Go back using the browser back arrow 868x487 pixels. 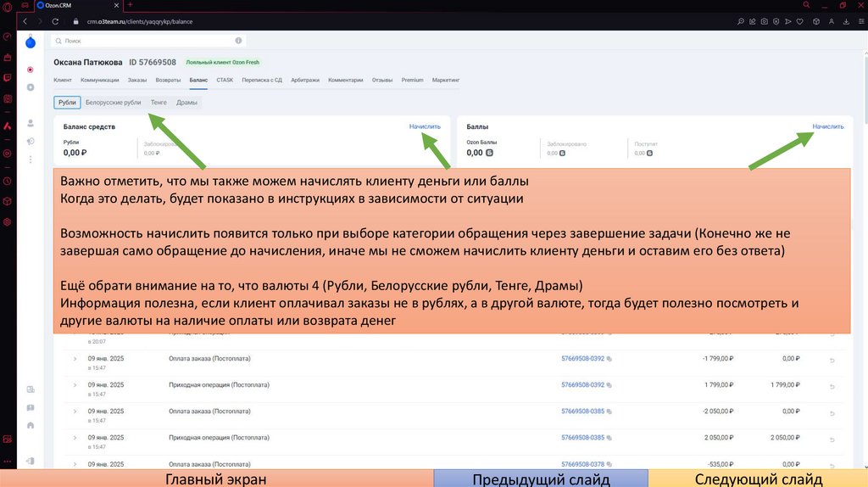(25, 21)
